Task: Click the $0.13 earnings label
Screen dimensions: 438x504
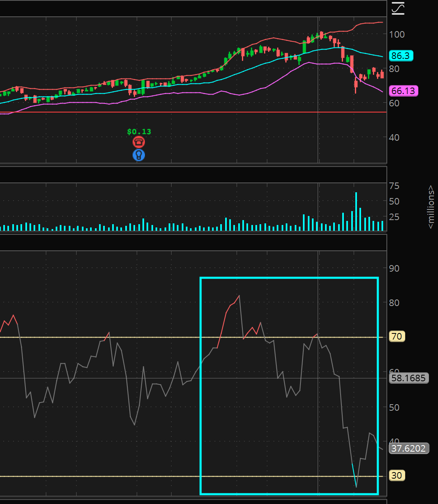Action: 139,132
